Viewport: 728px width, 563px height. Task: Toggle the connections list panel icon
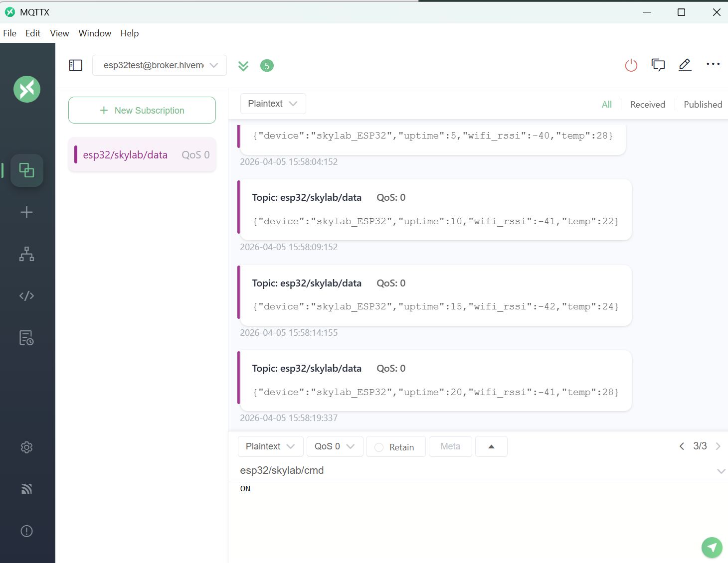tap(75, 65)
